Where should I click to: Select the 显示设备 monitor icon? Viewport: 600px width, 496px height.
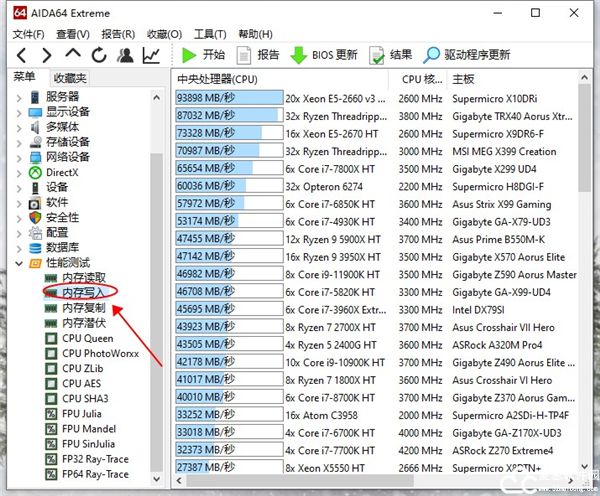point(35,113)
